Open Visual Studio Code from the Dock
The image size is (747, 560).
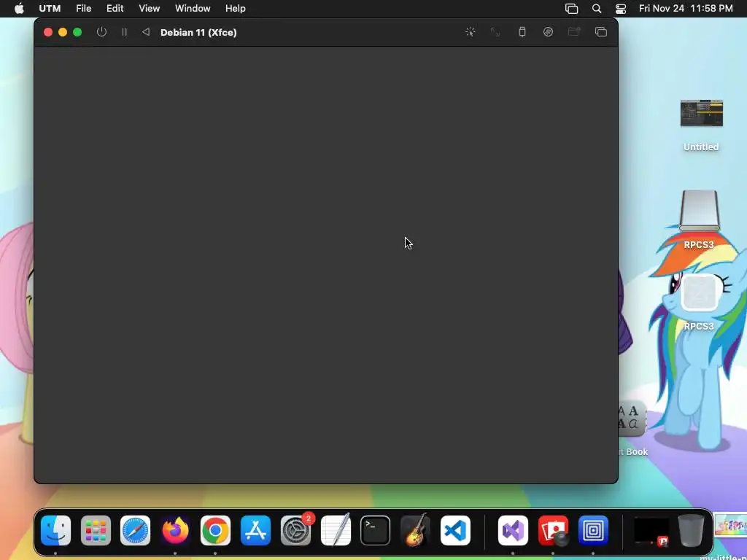455,530
